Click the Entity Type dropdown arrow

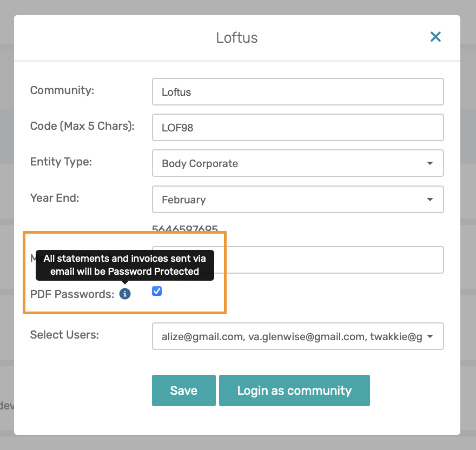430,163
